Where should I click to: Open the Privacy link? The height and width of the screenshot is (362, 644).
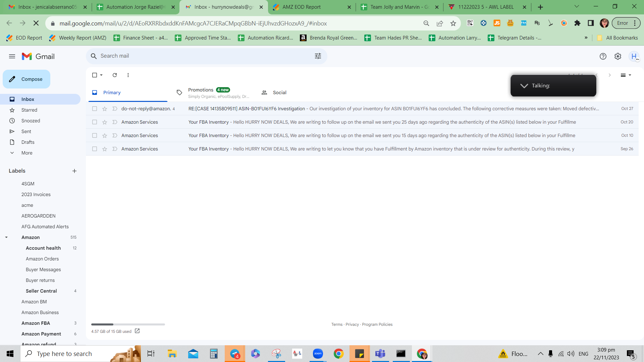point(352,324)
